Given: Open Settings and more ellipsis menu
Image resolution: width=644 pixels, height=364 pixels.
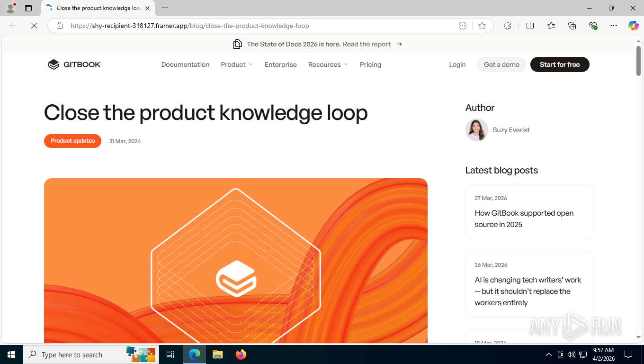Looking at the screenshot, I should (614, 26).
